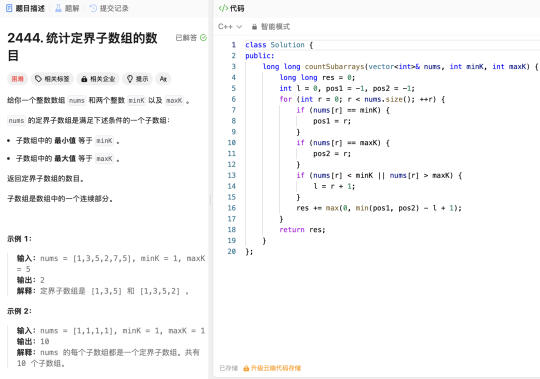Open the C++ language dropdown
Screen dimensions: 540x379
(230, 27)
